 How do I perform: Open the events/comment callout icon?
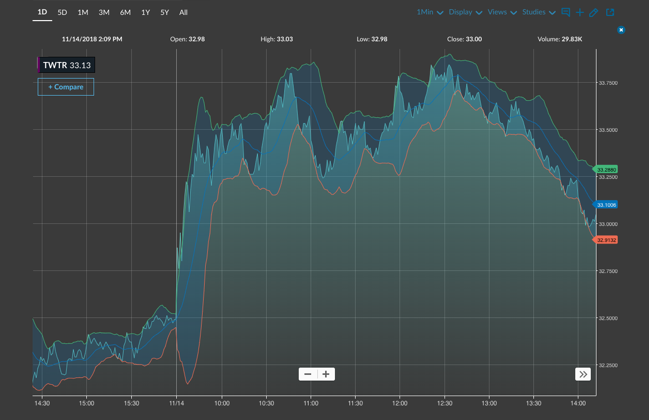[x=565, y=13]
